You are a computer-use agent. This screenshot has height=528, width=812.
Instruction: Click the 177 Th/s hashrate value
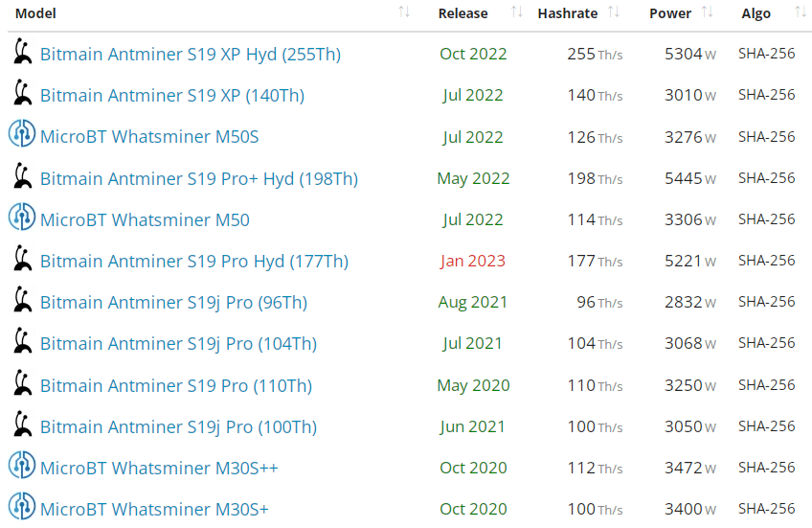tap(595, 261)
